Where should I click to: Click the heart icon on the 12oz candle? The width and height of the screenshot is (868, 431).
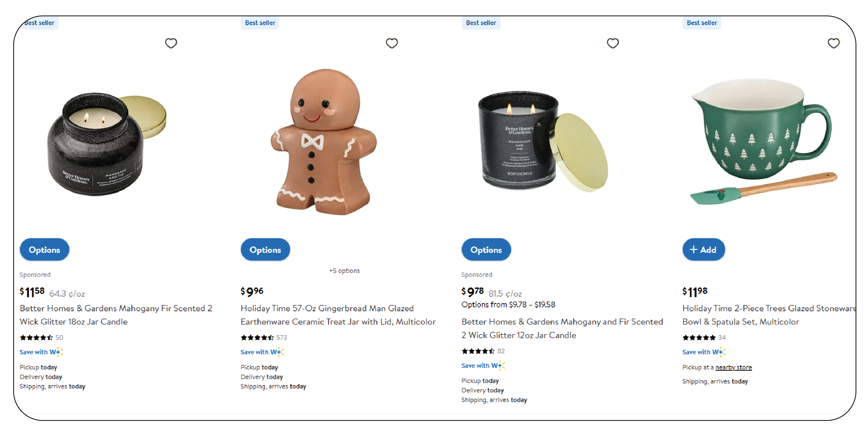pyautogui.click(x=613, y=43)
